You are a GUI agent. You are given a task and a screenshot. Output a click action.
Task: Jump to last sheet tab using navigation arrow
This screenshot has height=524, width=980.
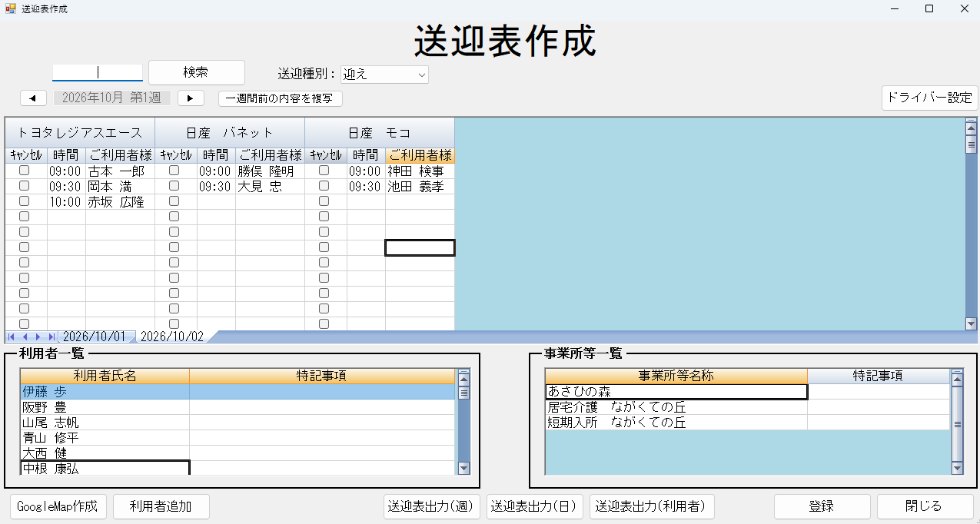51,337
